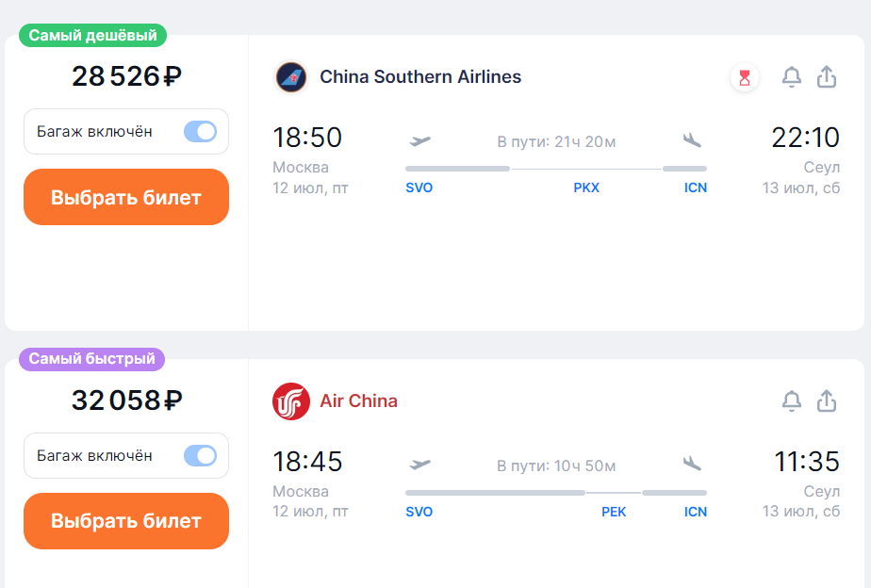Viewport: 871px width, 588px height.
Task: Click departure plane icon on China Southern flight
Action: 420,141
